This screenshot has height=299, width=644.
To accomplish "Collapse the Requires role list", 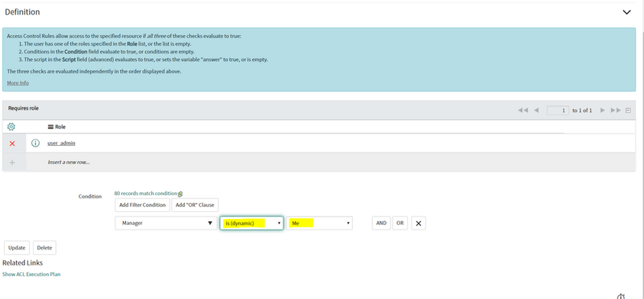I will click(628, 111).
